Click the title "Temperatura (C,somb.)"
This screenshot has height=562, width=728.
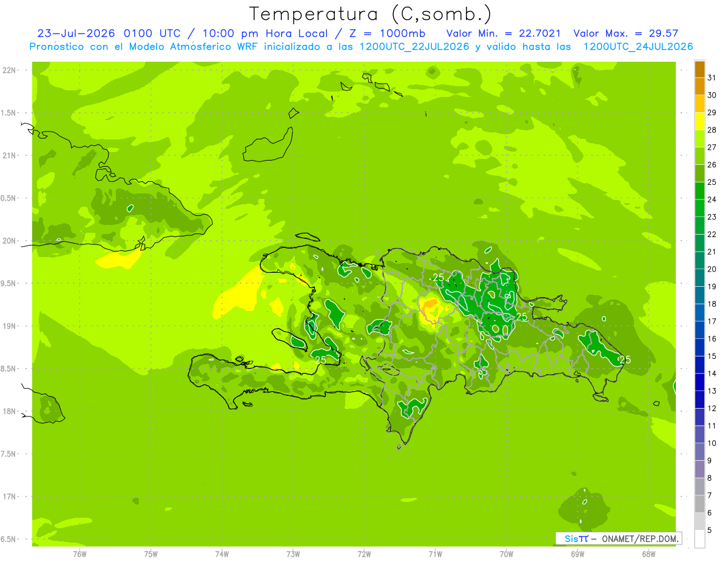click(370, 14)
